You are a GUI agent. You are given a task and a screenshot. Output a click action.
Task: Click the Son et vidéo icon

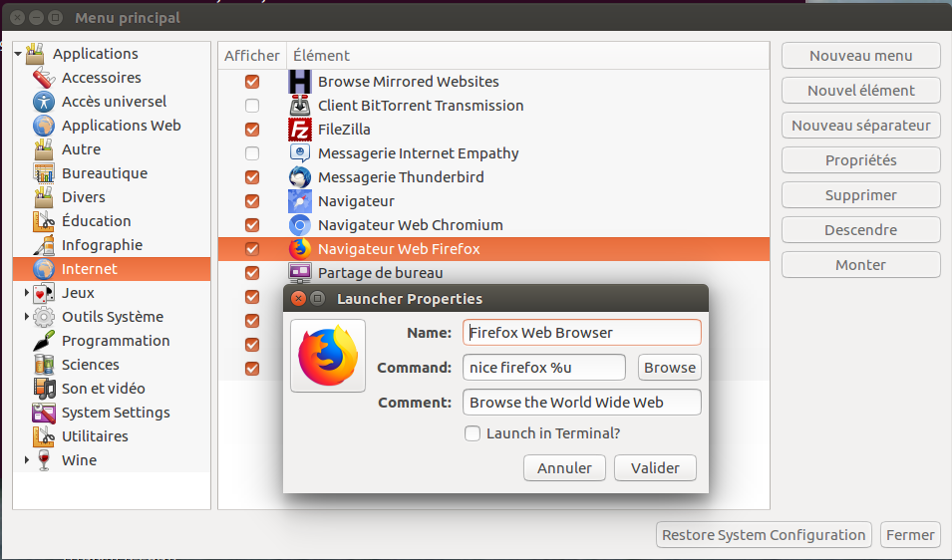44,389
